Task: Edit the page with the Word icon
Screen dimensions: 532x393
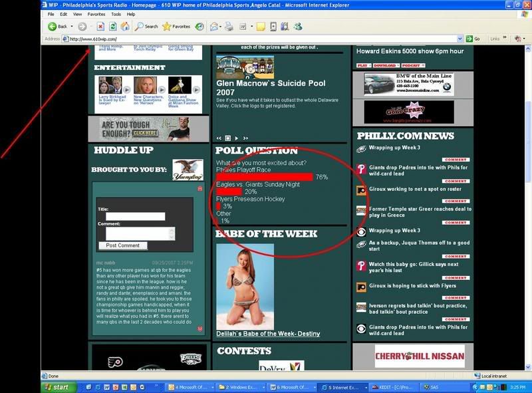Action: point(243,27)
